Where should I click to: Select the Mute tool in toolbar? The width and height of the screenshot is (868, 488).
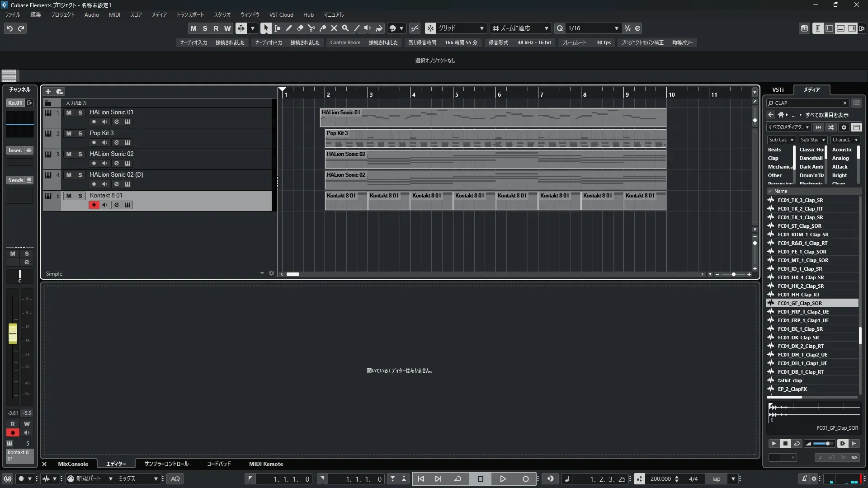(x=334, y=28)
